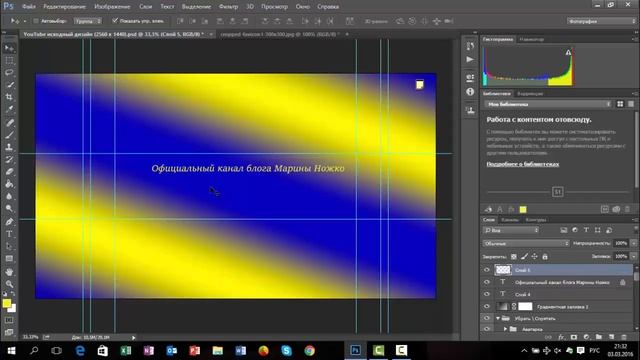The image size is (640, 360).
Task: Click yellow swatch in Libraries panel footer
Action: (523, 209)
